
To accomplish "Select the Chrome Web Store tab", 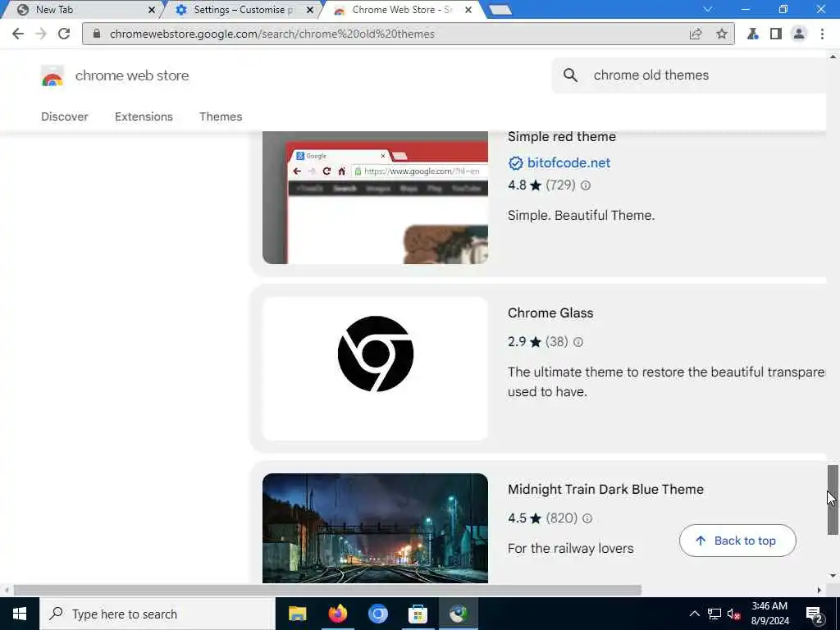I will (400, 10).
